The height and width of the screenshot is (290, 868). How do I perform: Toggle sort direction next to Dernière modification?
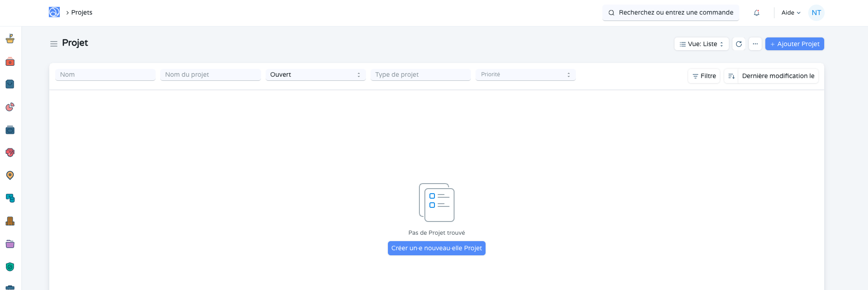731,76
